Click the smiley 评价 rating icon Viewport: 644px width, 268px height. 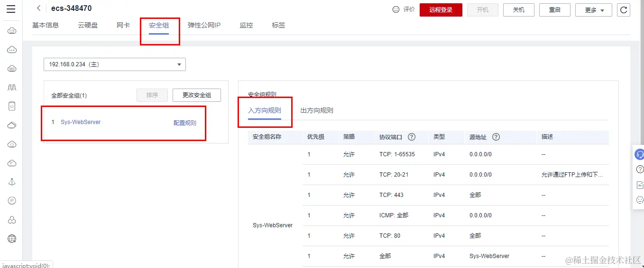point(396,9)
